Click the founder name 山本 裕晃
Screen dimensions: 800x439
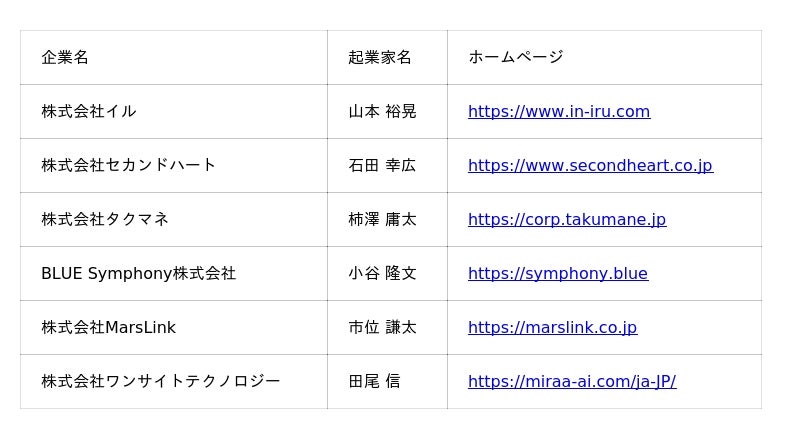point(382,111)
